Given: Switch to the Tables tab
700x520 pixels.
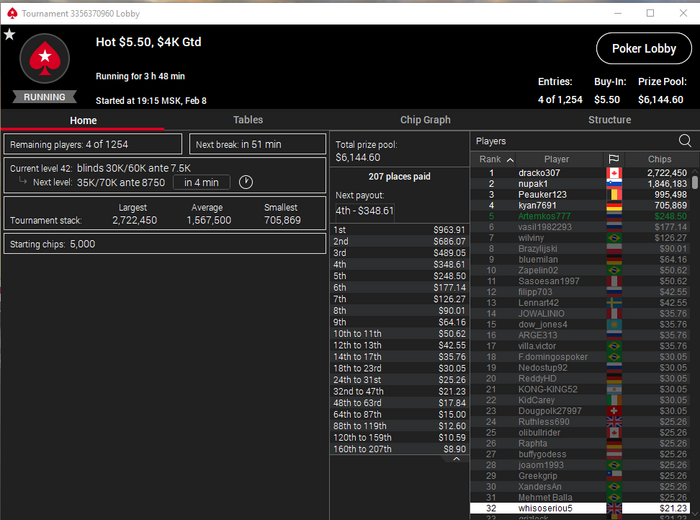Looking at the screenshot, I should pos(248,120).
